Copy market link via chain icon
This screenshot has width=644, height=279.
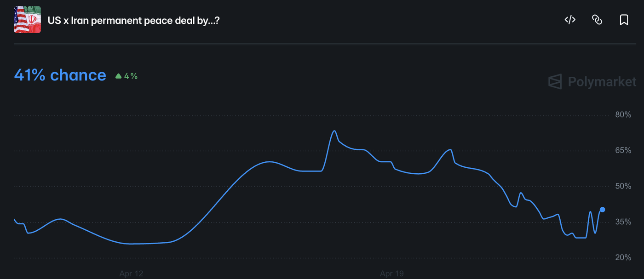click(x=597, y=20)
